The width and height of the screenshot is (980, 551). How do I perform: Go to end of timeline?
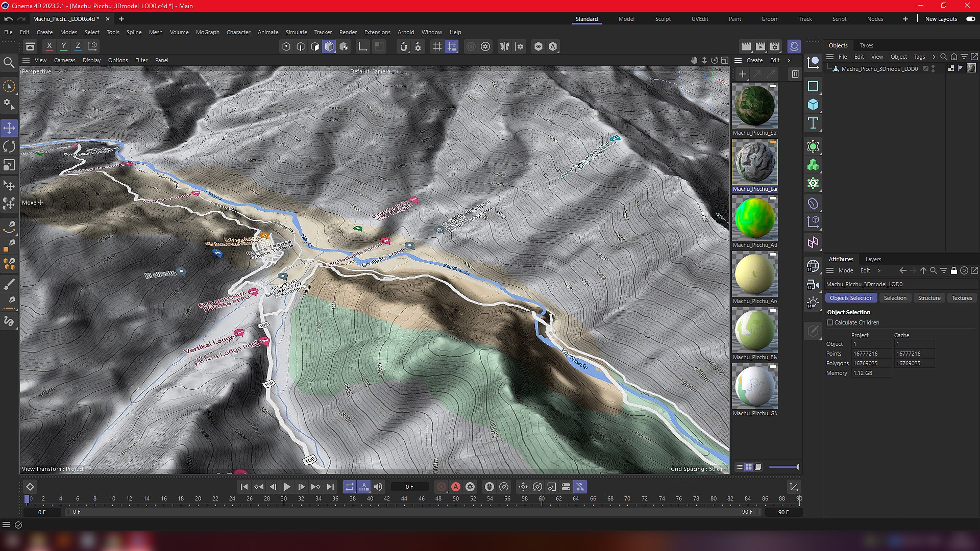coord(330,487)
